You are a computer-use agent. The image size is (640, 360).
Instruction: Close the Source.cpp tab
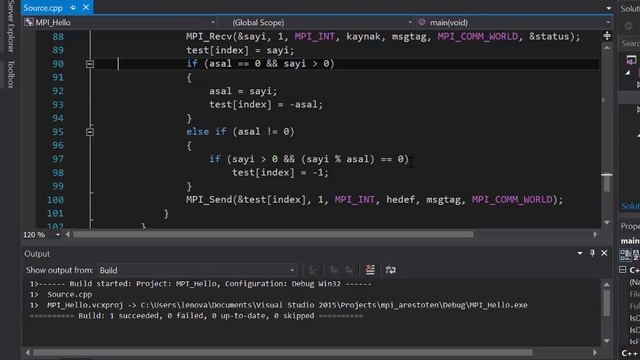coord(86,7)
